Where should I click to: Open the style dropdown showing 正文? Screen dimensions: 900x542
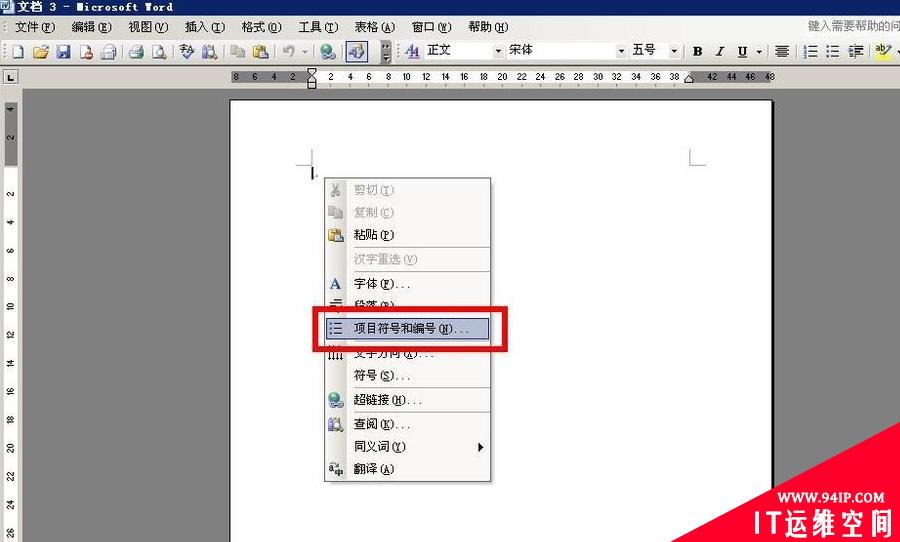(498, 51)
